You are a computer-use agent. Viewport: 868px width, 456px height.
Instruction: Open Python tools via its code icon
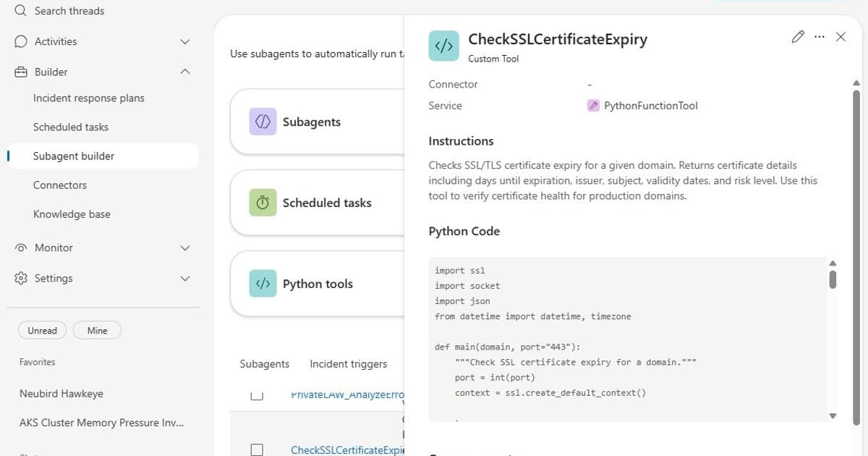click(x=262, y=283)
